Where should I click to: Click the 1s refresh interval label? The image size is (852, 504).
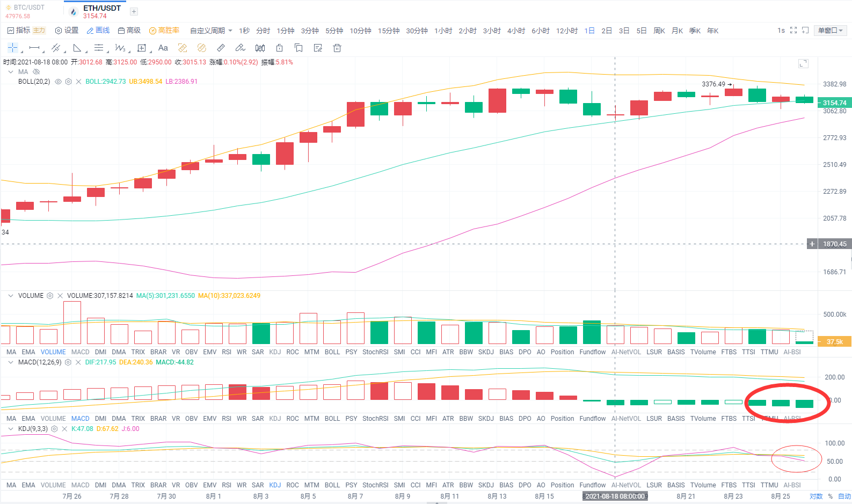pos(781,31)
